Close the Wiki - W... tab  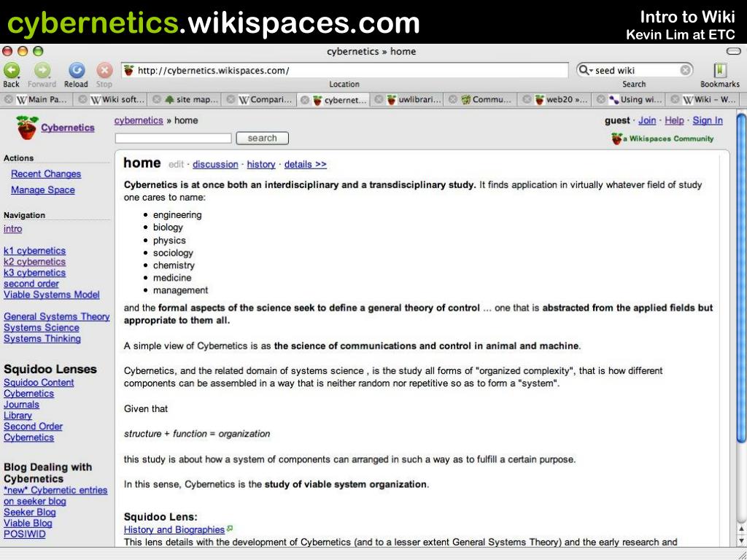[x=676, y=100]
